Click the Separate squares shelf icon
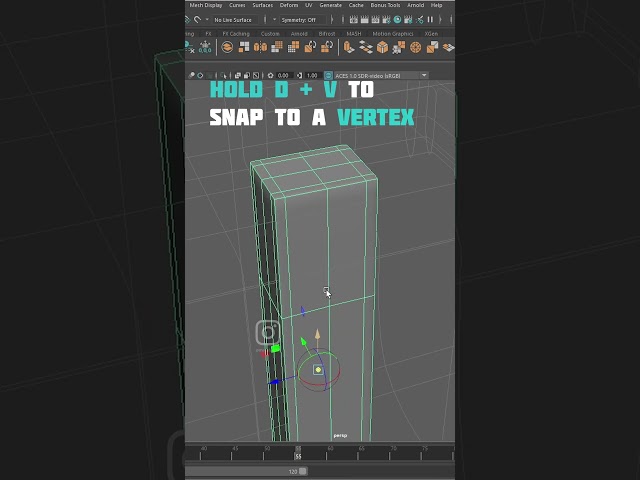 click(x=244, y=47)
